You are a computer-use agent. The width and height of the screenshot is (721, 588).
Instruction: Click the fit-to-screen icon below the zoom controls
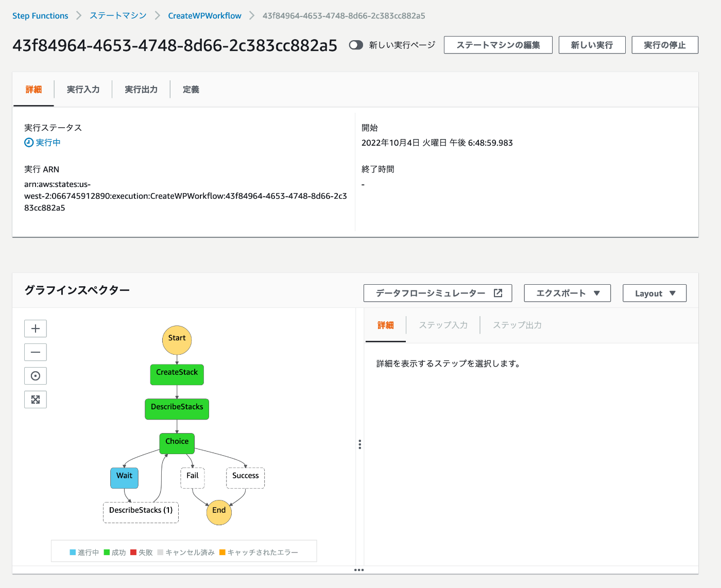[35, 399]
